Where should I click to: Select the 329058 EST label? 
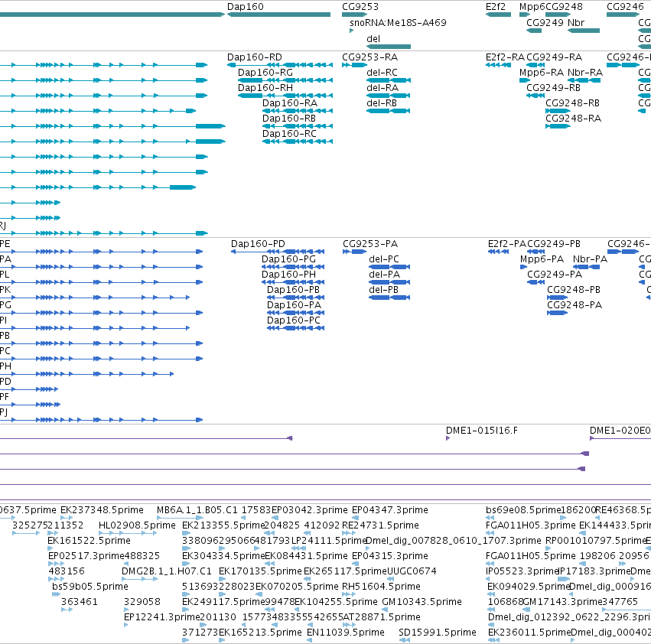[x=142, y=603]
